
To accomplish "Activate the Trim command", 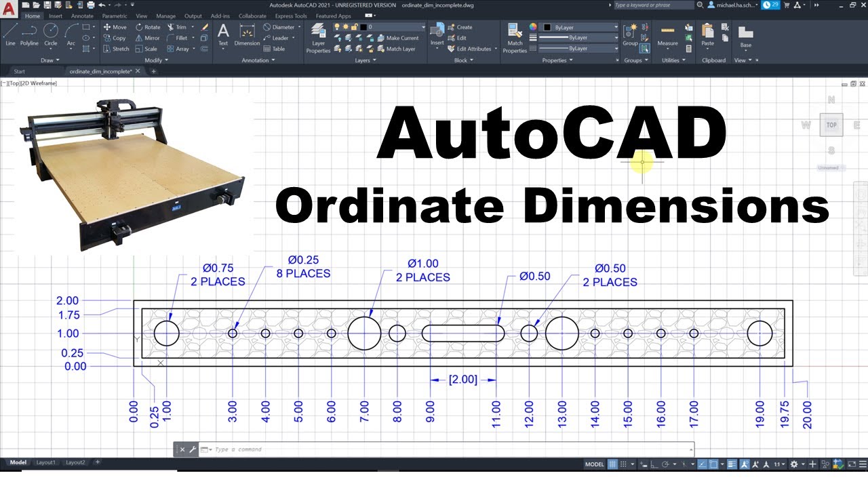I will pos(176,27).
